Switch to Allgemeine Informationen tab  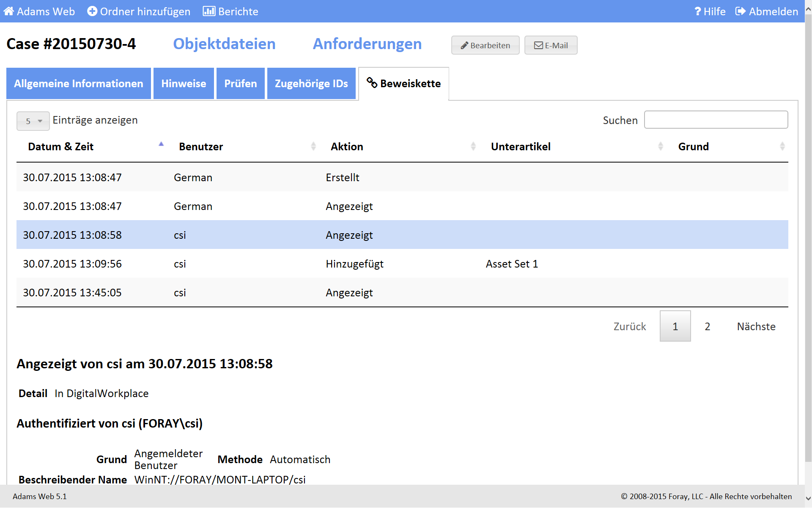point(79,84)
